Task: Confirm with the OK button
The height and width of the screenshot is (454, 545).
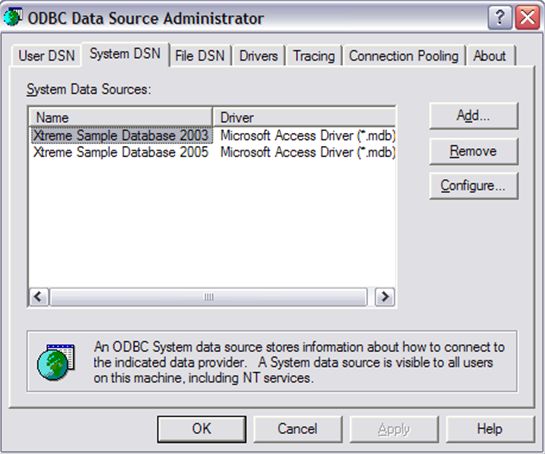Action: 202,429
